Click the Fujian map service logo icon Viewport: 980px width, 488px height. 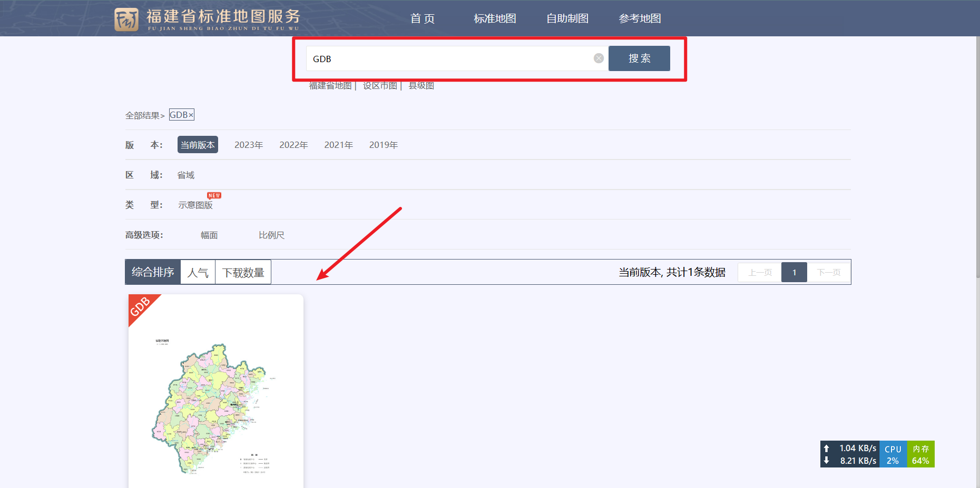(126, 19)
